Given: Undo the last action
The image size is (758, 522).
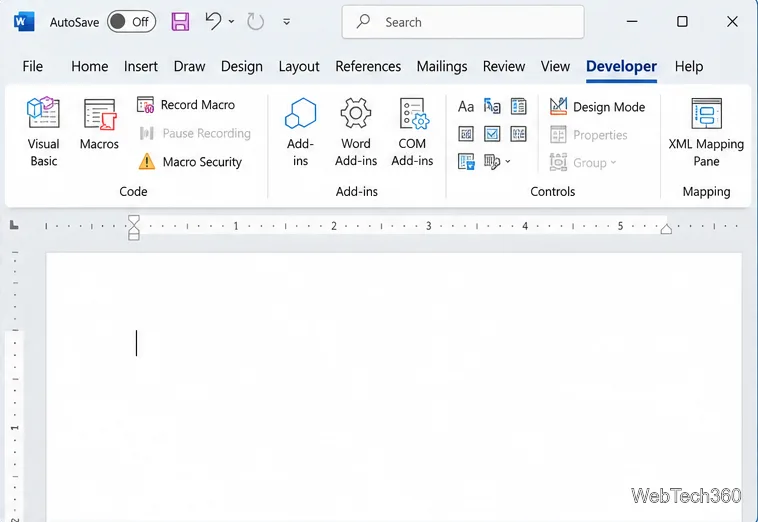Looking at the screenshot, I should [x=213, y=22].
